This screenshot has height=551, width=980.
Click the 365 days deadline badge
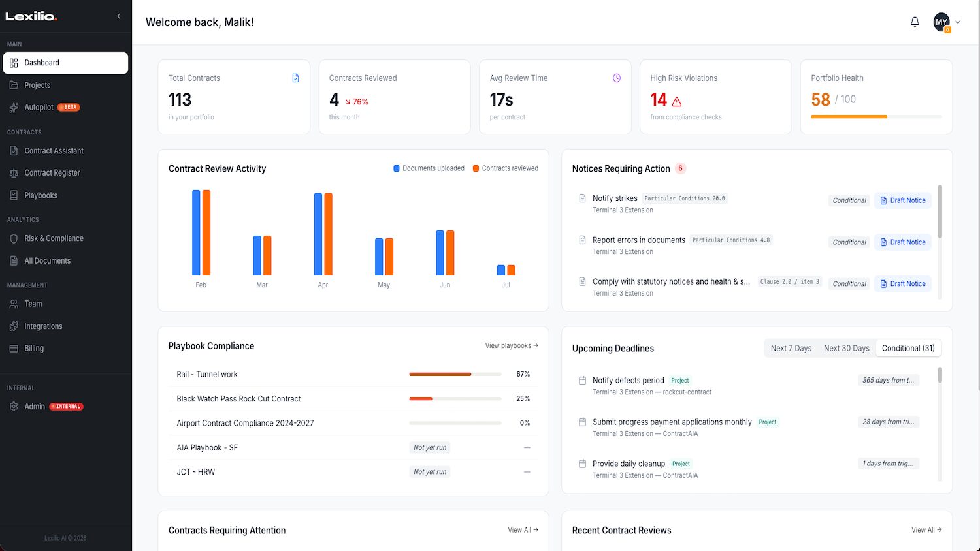coord(889,381)
